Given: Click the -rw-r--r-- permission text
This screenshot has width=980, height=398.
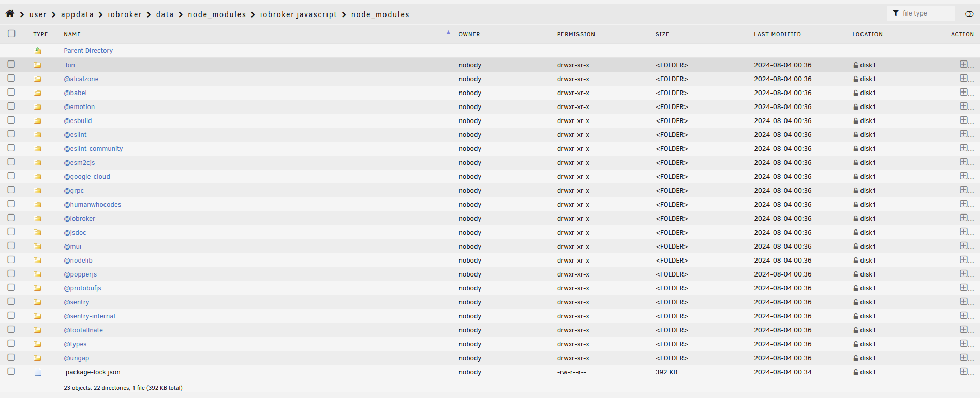Looking at the screenshot, I should tap(572, 372).
